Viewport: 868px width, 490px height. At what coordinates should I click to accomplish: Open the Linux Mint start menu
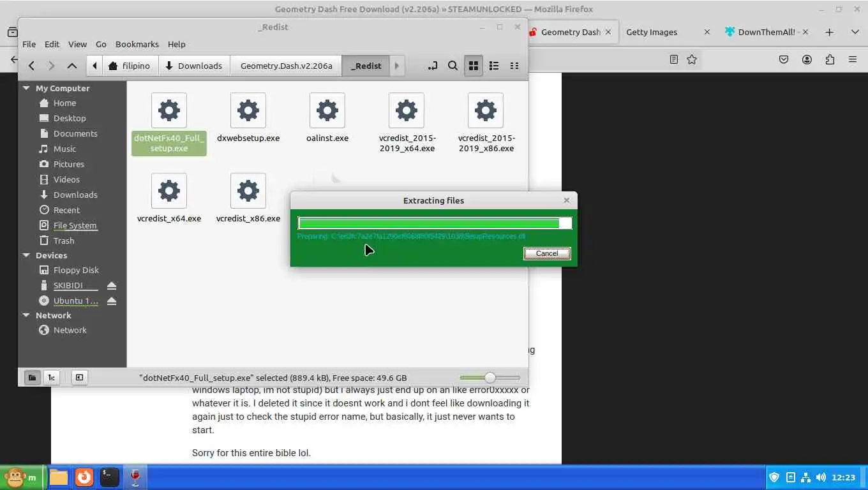22,477
